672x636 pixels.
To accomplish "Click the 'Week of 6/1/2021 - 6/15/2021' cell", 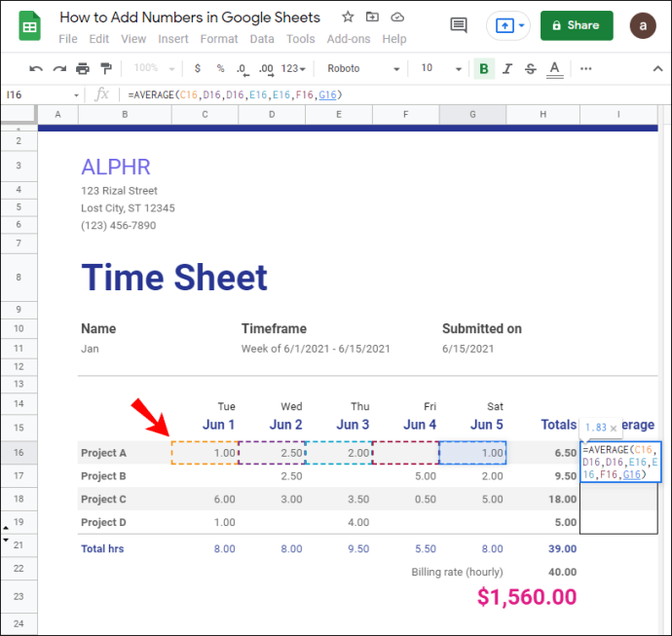I will point(316,349).
